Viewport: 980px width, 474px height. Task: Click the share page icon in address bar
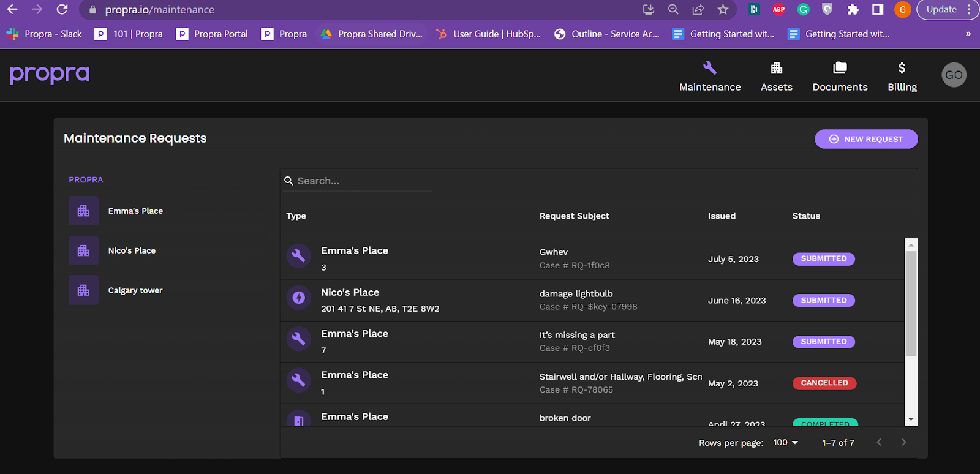point(698,9)
